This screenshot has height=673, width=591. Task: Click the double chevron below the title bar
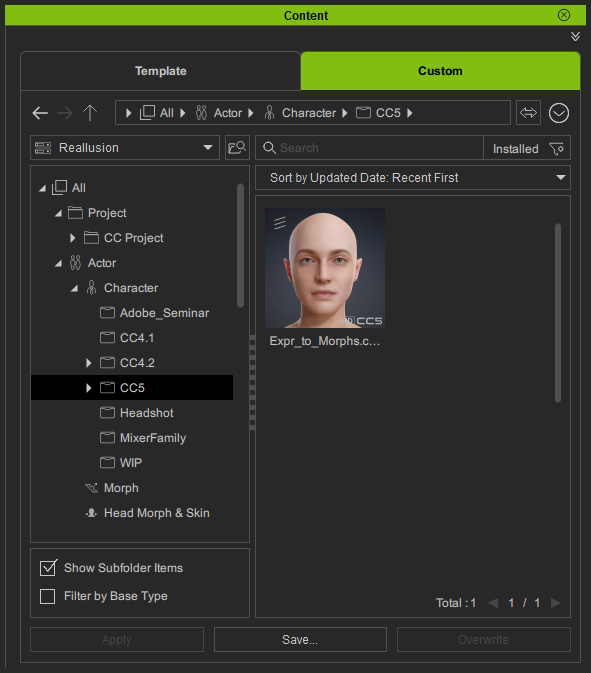pos(575,36)
